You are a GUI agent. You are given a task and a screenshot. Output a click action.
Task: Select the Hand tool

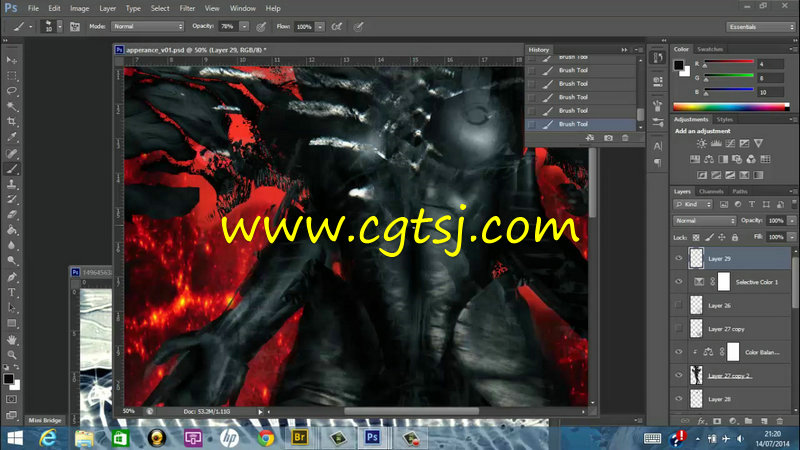tap(12, 339)
